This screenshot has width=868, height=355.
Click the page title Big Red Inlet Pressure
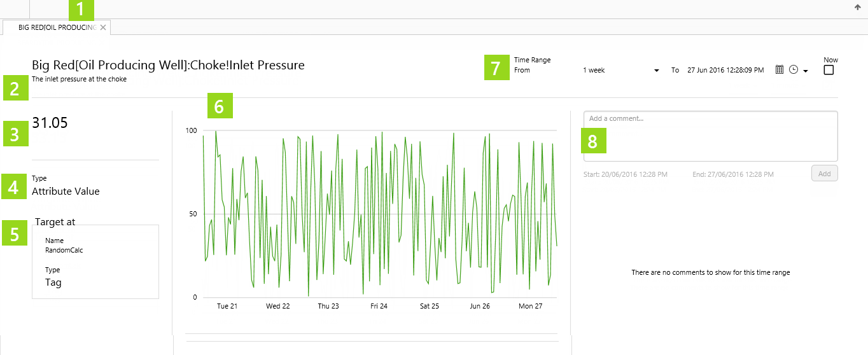(x=168, y=65)
